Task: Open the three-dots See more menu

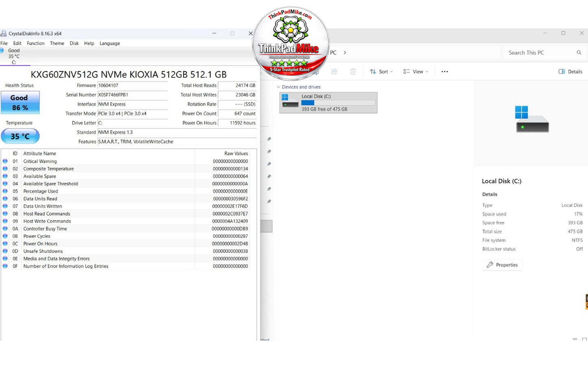Action: tap(445, 72)
